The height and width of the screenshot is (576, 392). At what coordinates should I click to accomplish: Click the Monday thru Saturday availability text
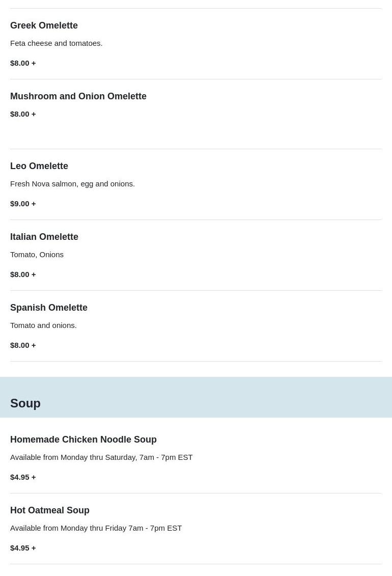click(x=101, y=457)
